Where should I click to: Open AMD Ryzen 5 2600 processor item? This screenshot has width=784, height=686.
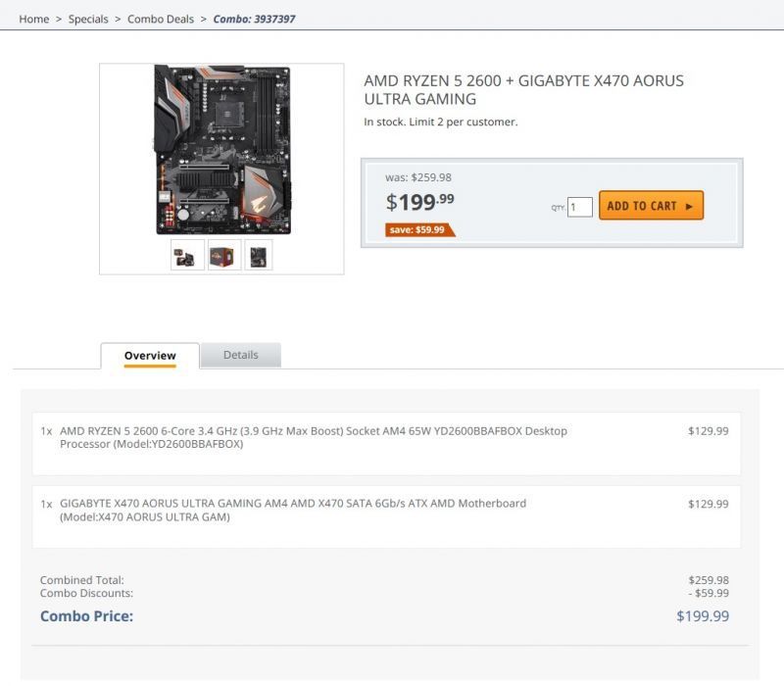(x=314, y=437)
